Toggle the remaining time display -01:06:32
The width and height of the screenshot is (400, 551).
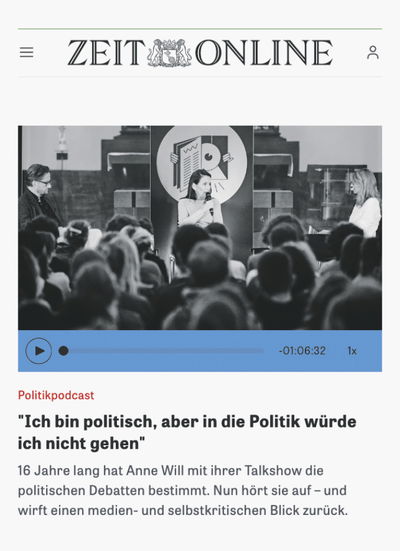point(302,351)
